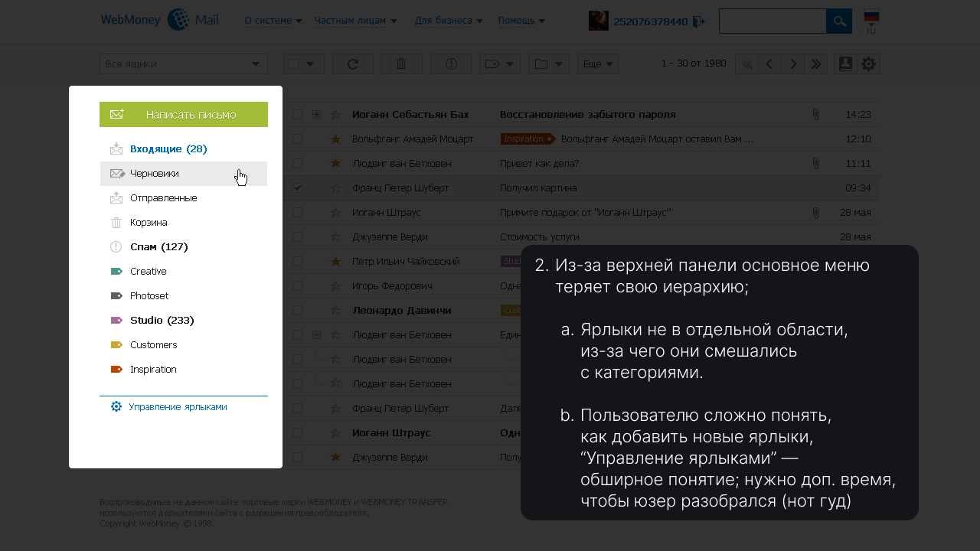Select the Photoset label
980x551 pixels.
184,296
